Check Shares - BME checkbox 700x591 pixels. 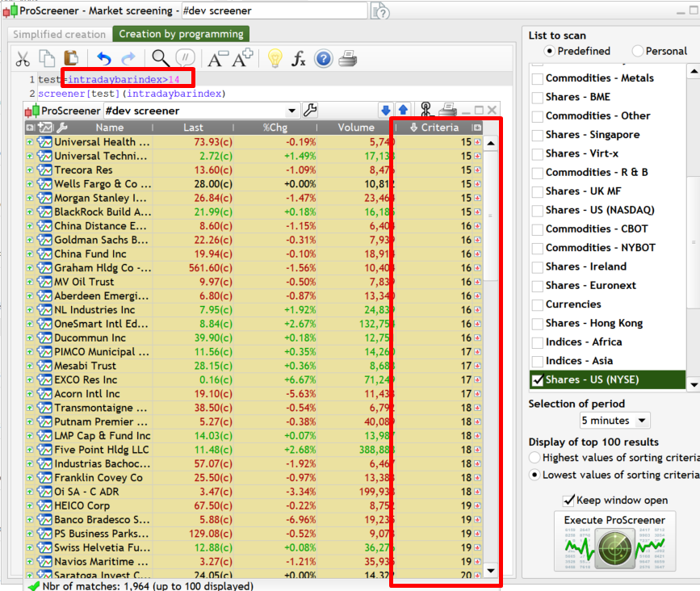pyautogui.click(x=538, y=98)
